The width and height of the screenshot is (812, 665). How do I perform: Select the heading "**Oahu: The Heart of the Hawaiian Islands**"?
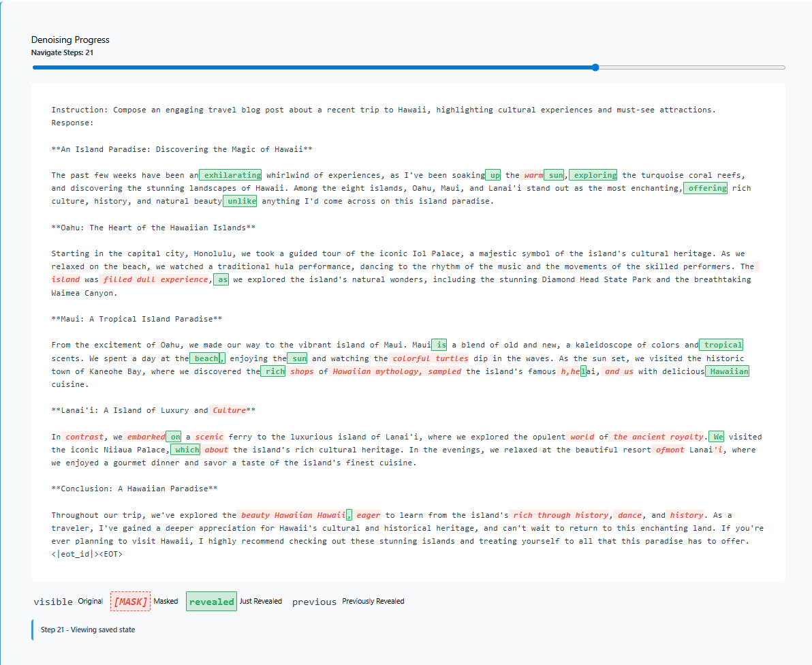[x=153, y=228]
